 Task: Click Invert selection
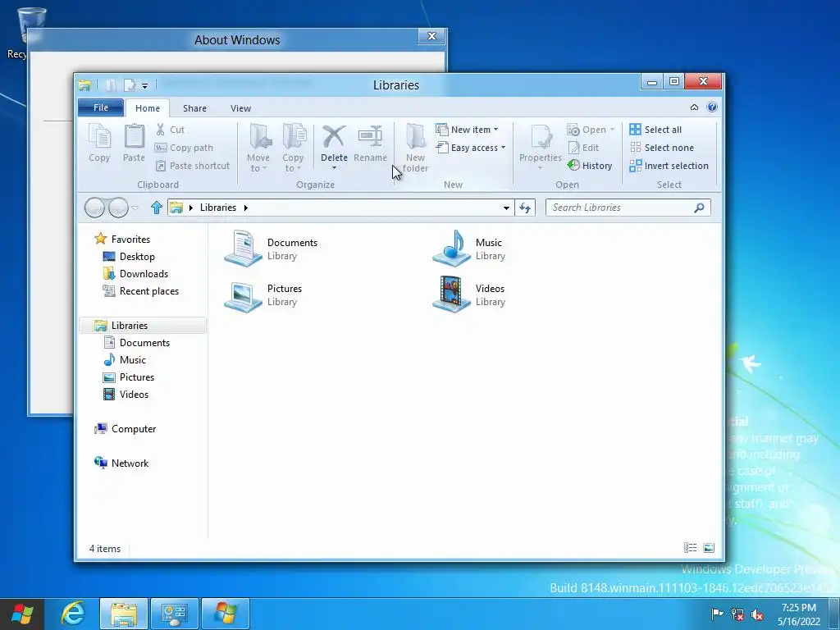tap(669, 166)
